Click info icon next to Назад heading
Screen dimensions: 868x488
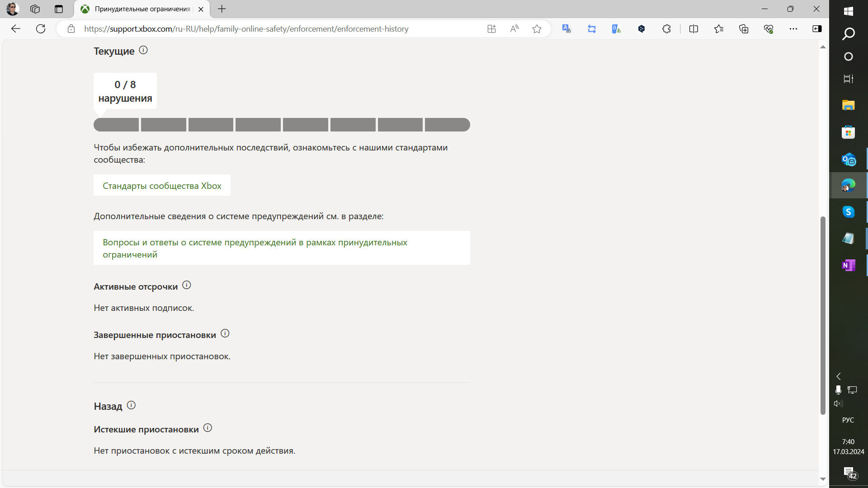point(131,405)
